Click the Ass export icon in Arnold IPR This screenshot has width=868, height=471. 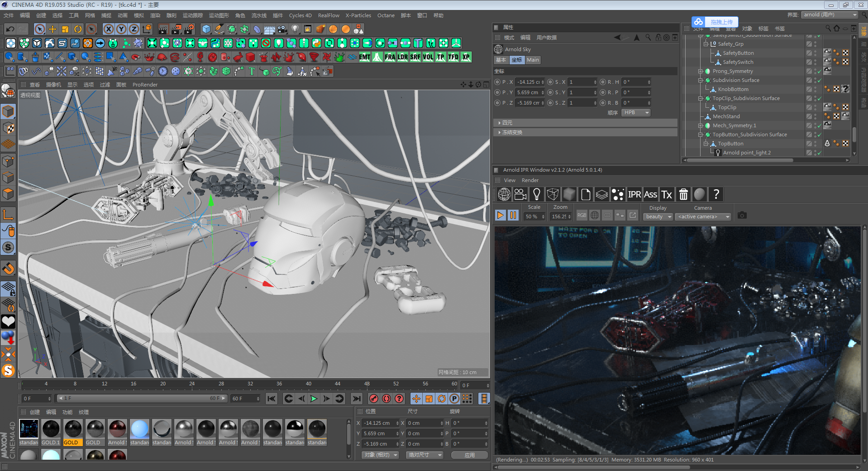click(x=651, y=194)
